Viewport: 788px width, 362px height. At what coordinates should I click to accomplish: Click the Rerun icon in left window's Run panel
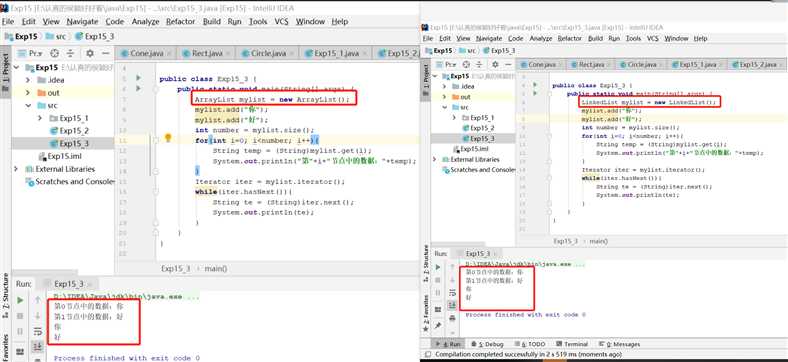20,300
